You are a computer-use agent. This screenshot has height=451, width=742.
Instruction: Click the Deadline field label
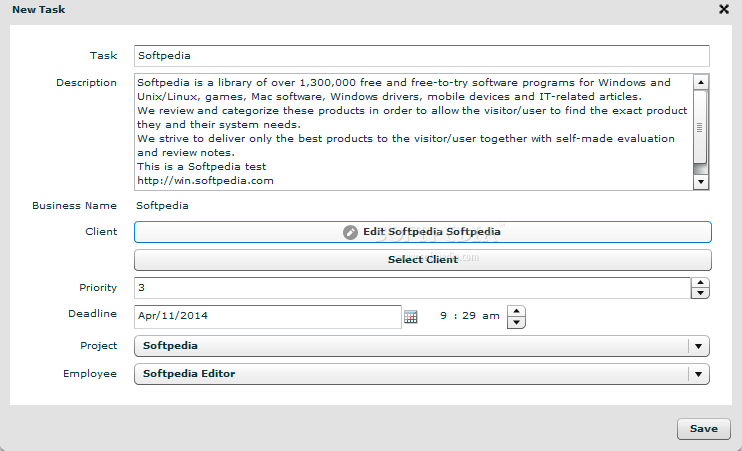pyautogui.click(x=92, y=314)
